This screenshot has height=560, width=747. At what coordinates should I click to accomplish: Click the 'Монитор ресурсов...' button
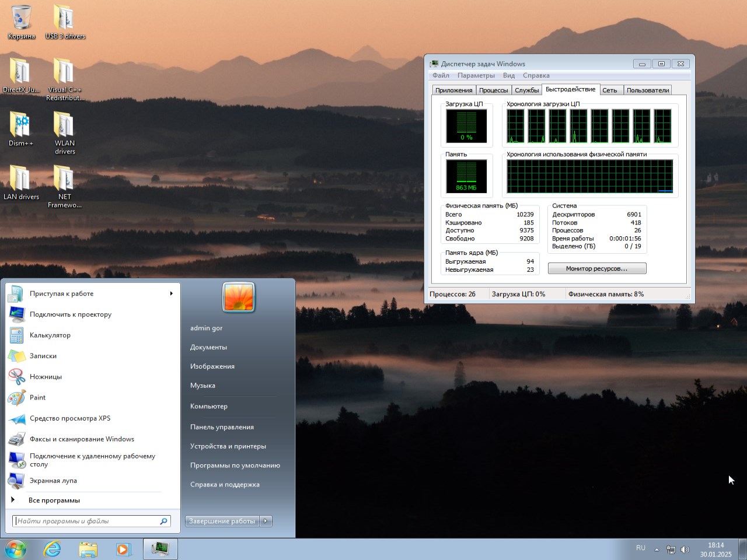tap(596, 268)
